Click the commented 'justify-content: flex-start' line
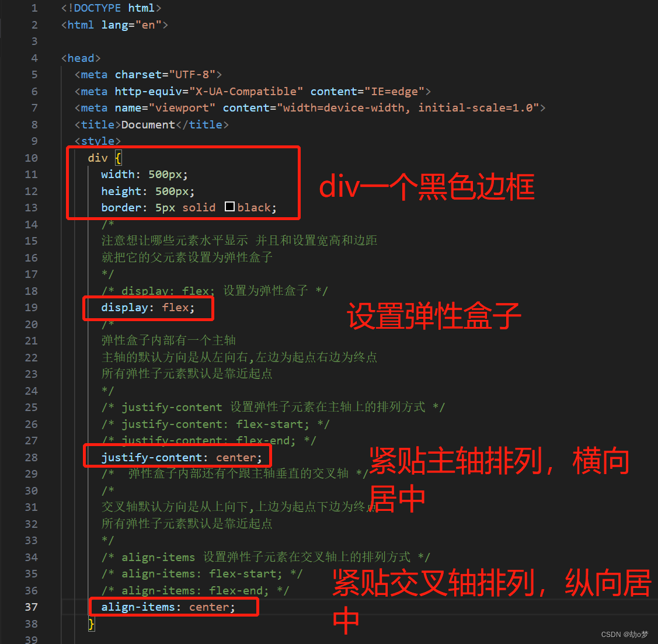Viewport: 658px width, 644px height. [215, 424]
